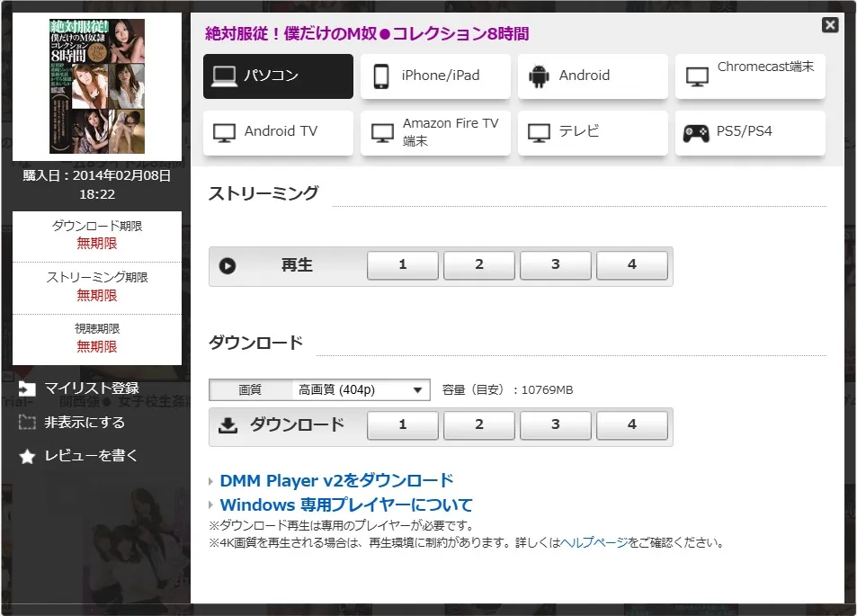The width and height of the screenshot is (857, 616).
Task: Click the magenta product title heading
Action: pos(367,34)
